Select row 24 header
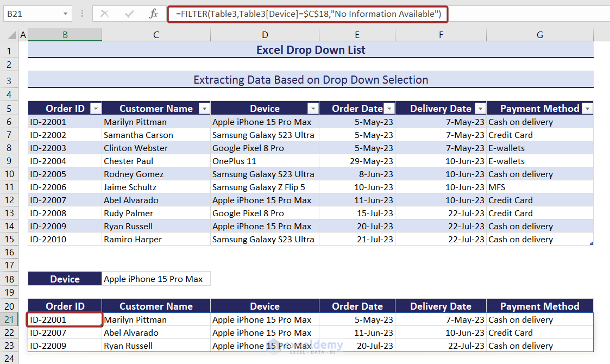The height and width of the screenshot is (364, 610). (9, 359)
